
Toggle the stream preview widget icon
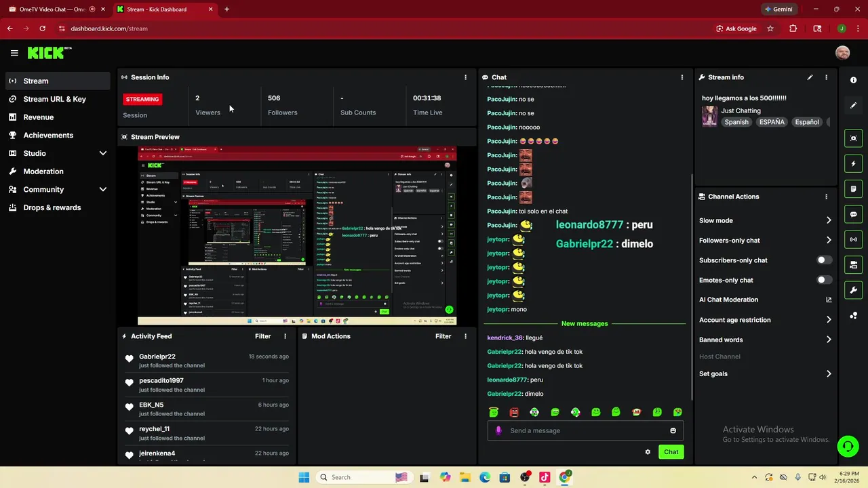853,138
